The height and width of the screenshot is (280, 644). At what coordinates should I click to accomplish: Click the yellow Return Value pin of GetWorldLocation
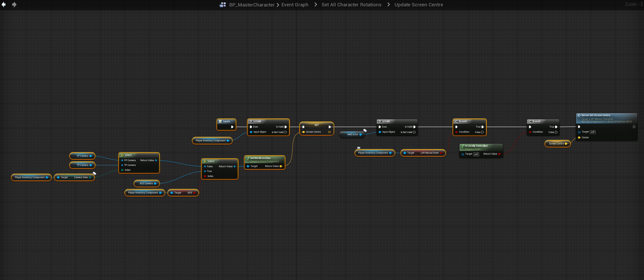[x=281, y=166]
